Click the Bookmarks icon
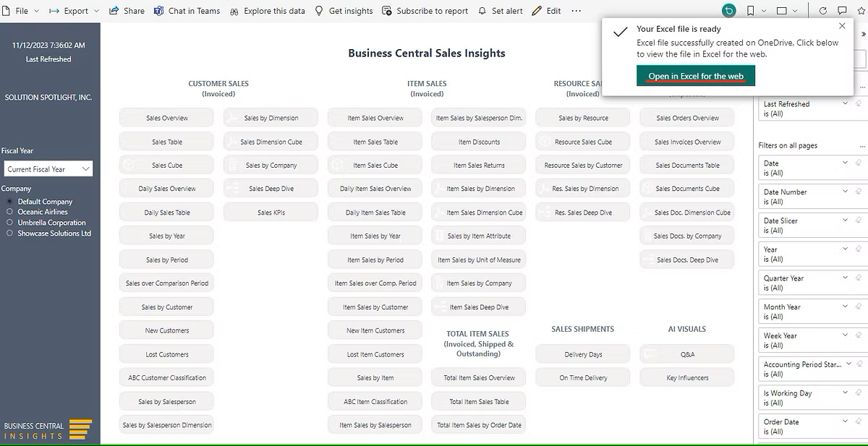The width and height of the screenshot is (868, 446). (x=751, y=11)
